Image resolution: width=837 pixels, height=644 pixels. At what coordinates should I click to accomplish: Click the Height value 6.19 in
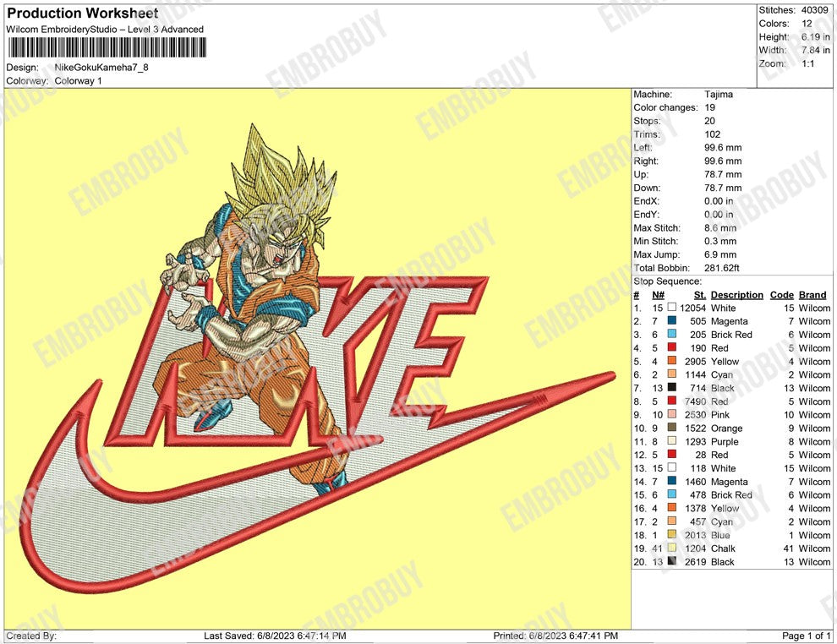pyautogui.click(x=816, y=37)
